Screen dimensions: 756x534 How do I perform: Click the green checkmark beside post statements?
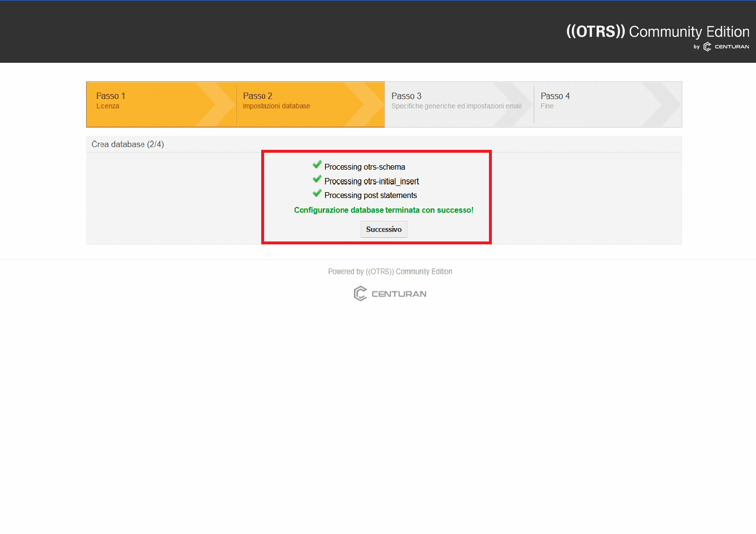(x=317, y=193)
